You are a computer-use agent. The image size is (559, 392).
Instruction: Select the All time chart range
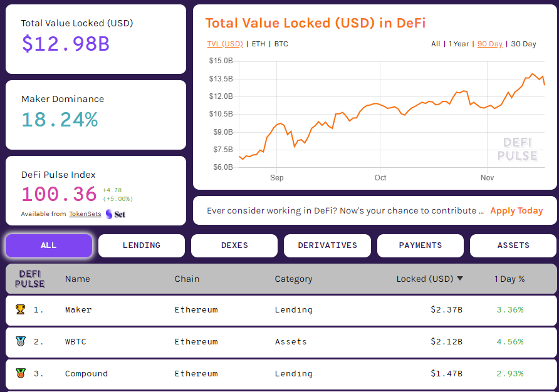pyautogui.click(x=436, y=44)
